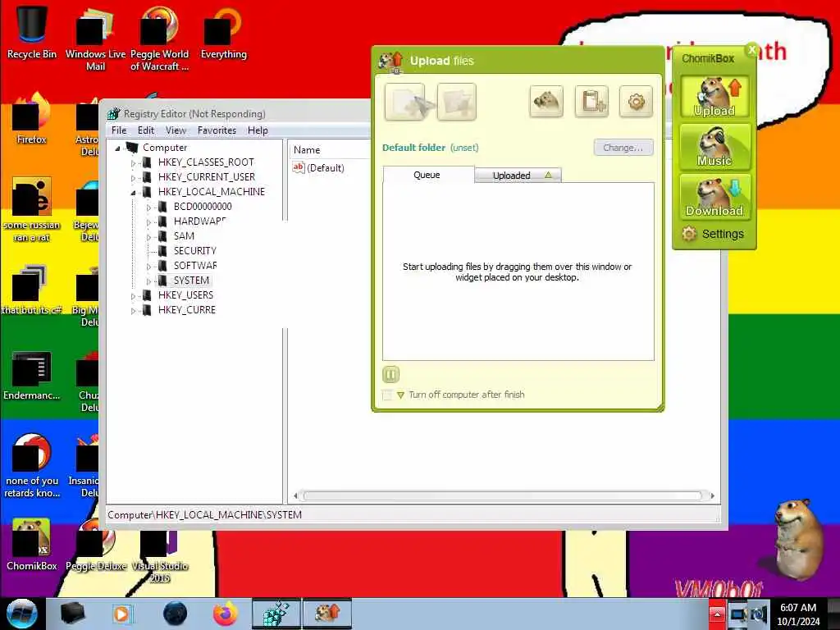Expand BCD00000000 key in registry tree

[149, 208]
